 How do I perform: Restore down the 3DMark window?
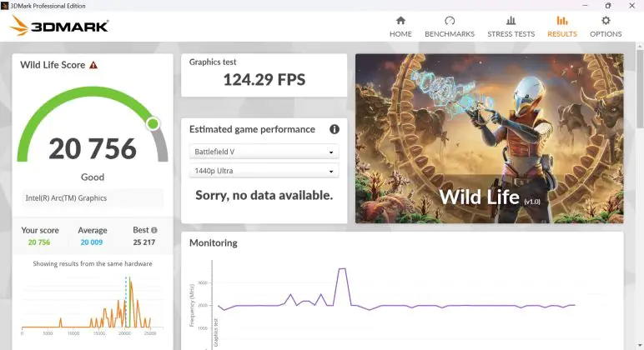click(608, 5)
